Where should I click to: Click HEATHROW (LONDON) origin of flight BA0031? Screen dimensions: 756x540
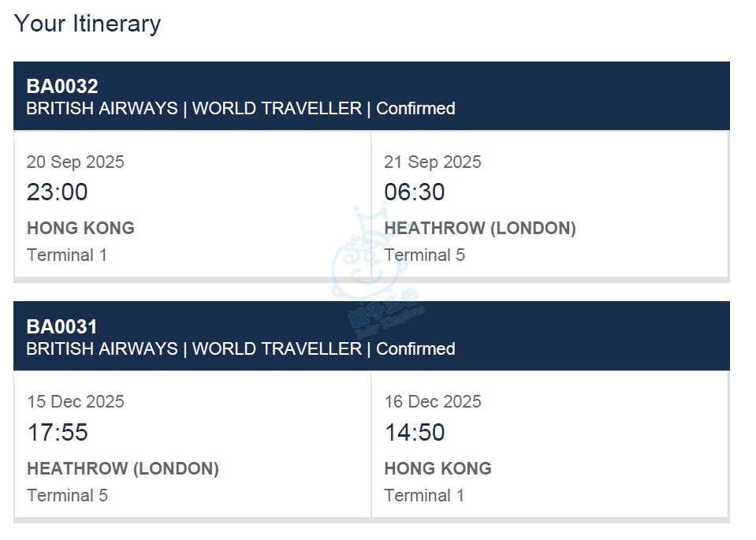point(123,469)
